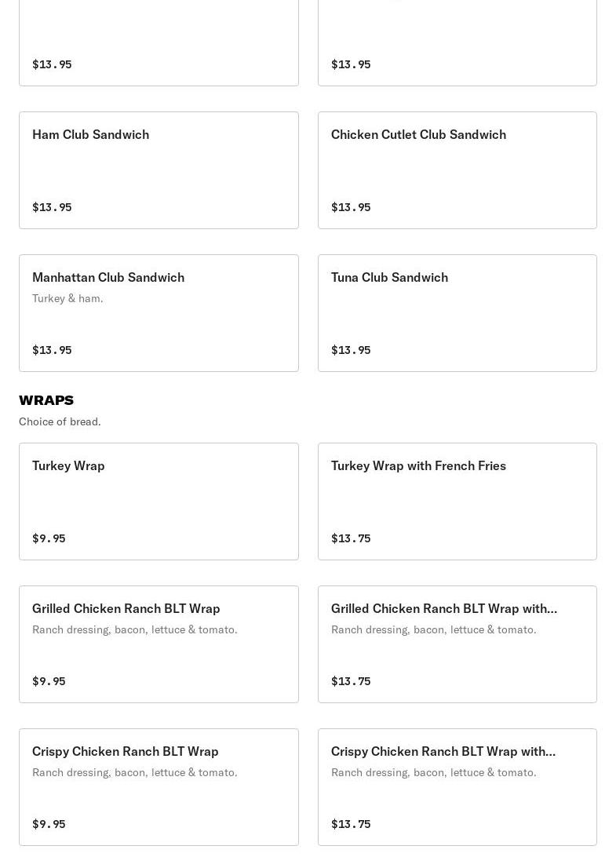
Task: Click the Turkey Wrap $9.95 price
Action: point(49,538)
